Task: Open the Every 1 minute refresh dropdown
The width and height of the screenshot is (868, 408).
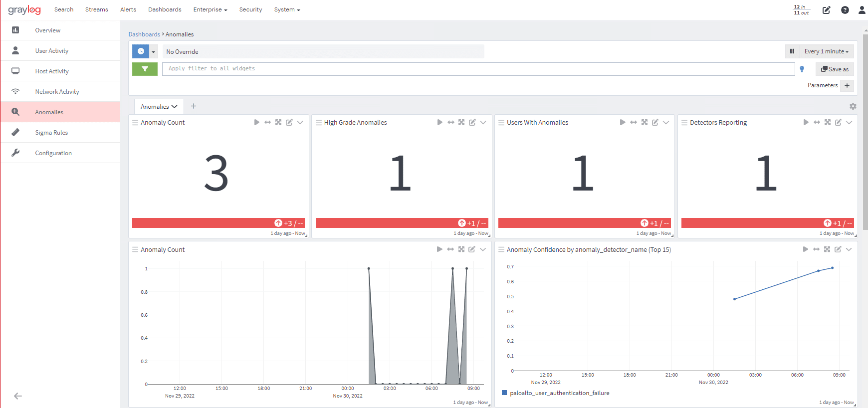Action: [x=826, y=51]
